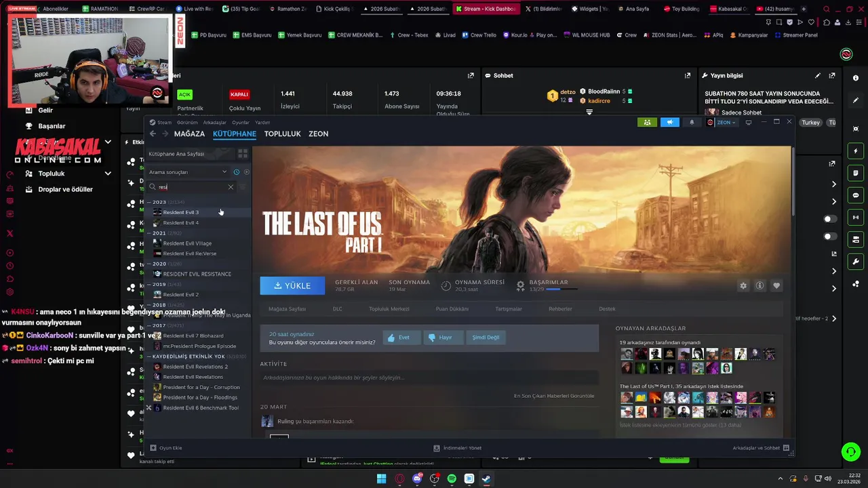Viewport: 868px width, 488px height.
Task: Select Resident Evil 2 in library
Action: click(181, 295)
